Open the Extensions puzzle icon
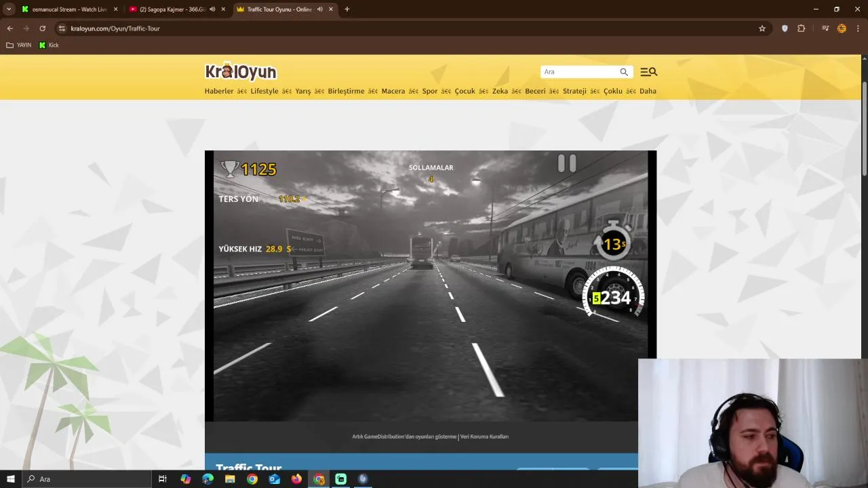Image resolution: width=868 pixels, height=488 pixels. click(802, 28)
